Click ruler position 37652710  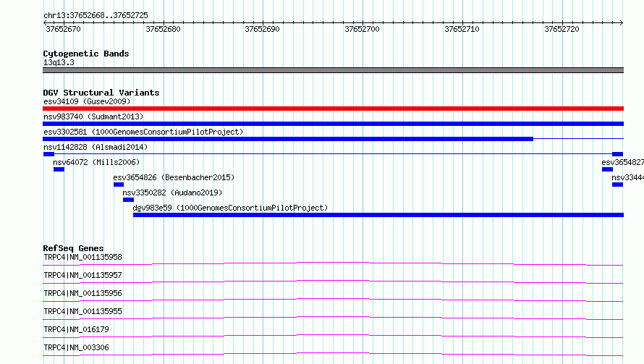[462, 29]
